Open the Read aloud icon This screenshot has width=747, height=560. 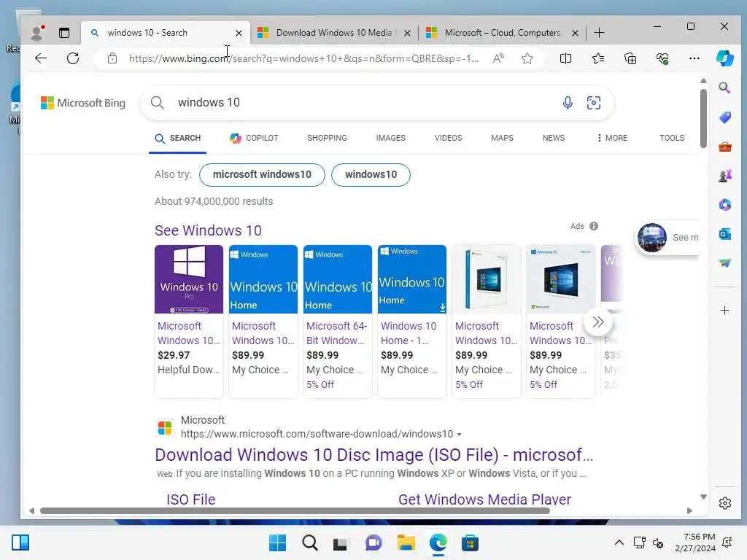[498, 58]
